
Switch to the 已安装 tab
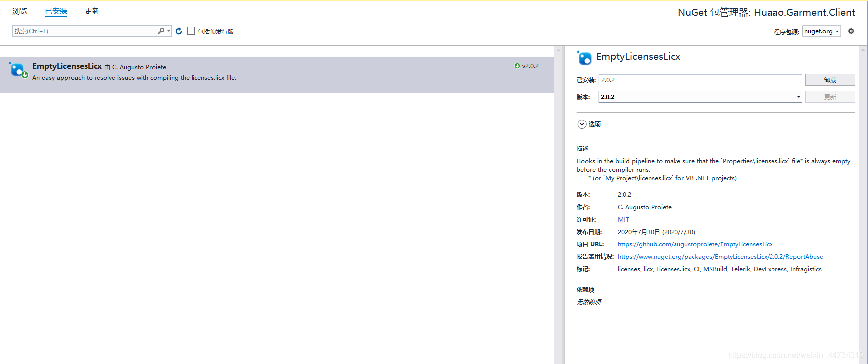tap(56, 11)
